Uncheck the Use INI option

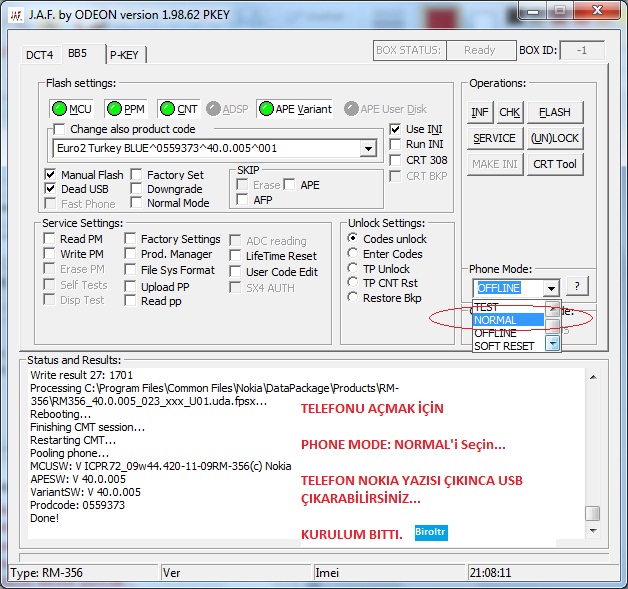[395, 129]
